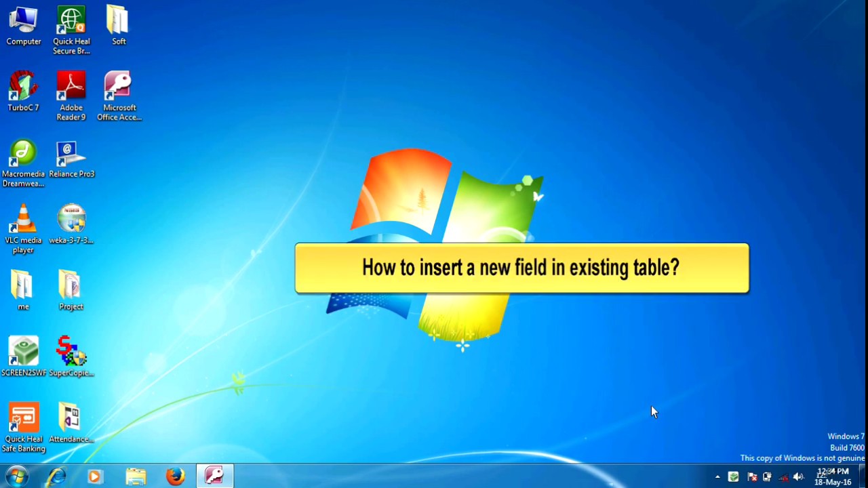Open Action Center flag icon
Screen dimensions: 868x488
pyautogui.click(x=751, y=477)
